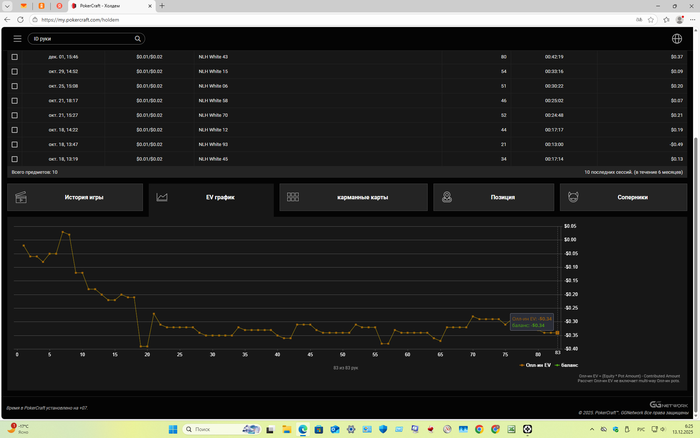
Task: Select the last data point at hand 83
Action: click(x=557, y=333)
